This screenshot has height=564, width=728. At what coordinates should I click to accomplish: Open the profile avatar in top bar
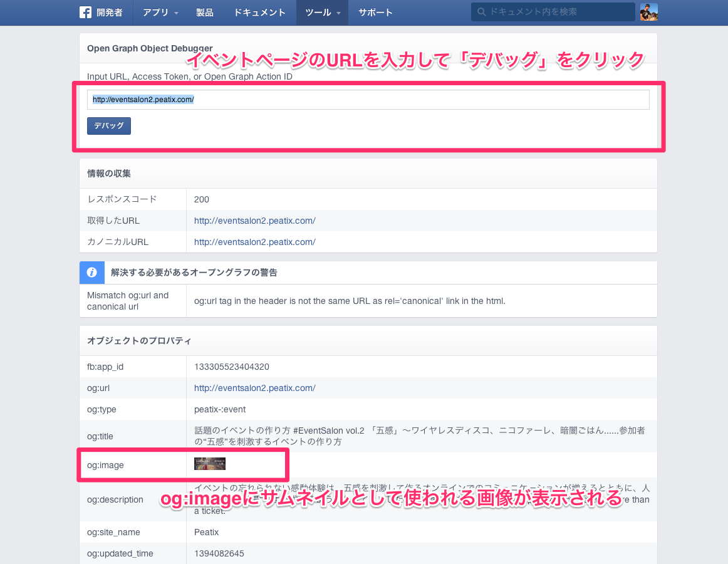pos(648,12)
